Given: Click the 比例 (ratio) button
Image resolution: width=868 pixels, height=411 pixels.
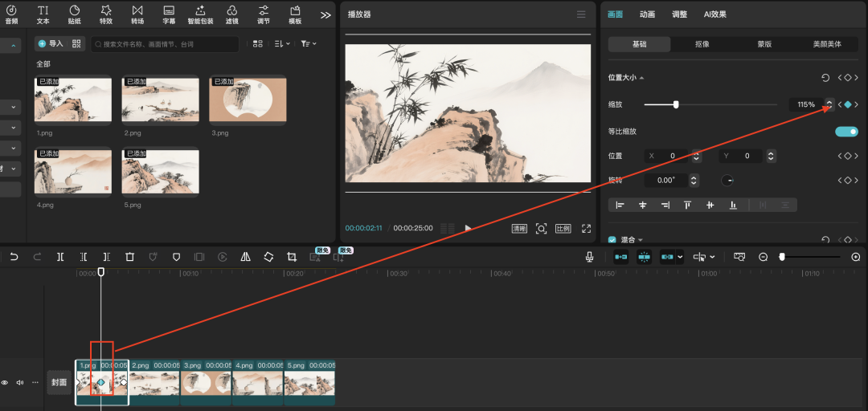Looking at the screenshot, I should [563, 229].
